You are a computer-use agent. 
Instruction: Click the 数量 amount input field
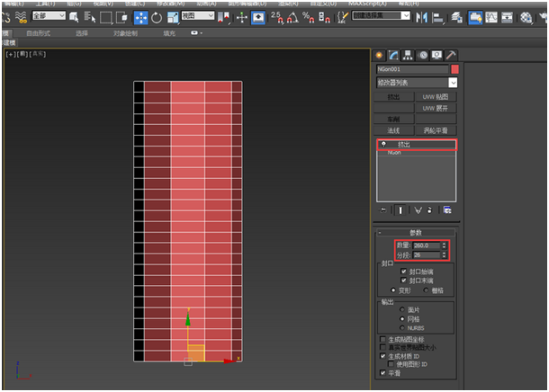(426, 245)
